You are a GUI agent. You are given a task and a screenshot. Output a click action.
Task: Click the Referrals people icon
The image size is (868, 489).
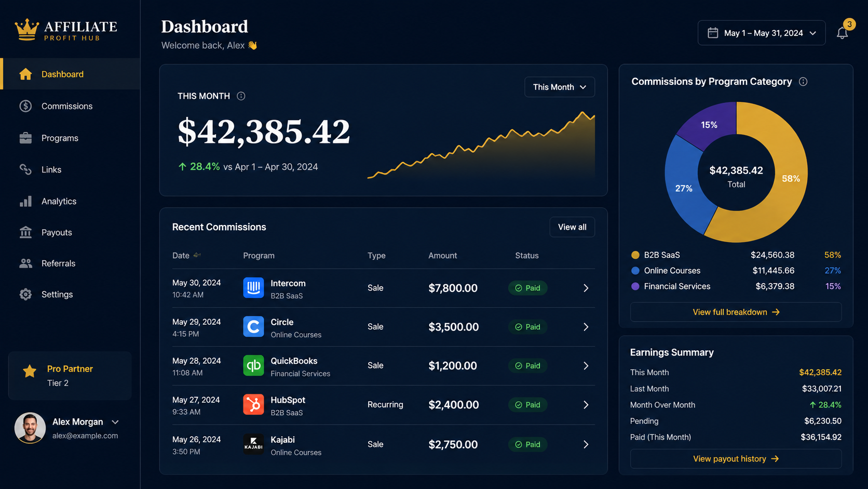25,263
